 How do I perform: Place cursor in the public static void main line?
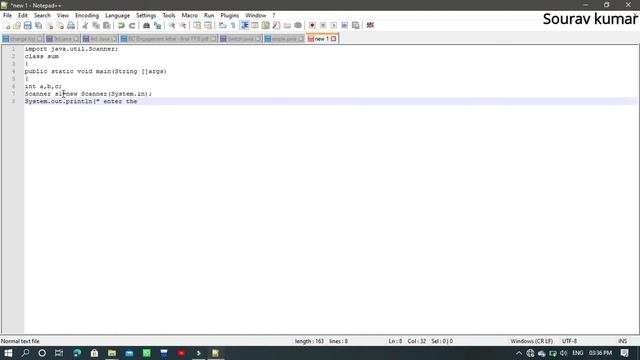click(x=96, y=71)
